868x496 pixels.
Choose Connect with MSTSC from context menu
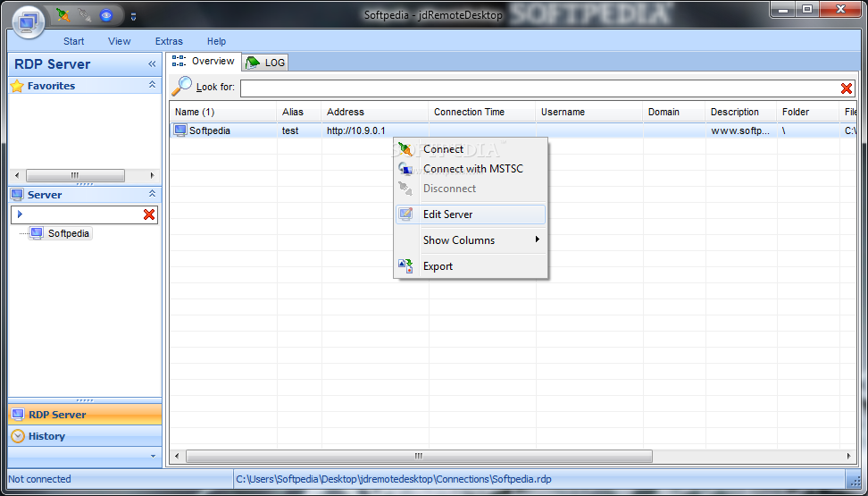click(471, 169)
